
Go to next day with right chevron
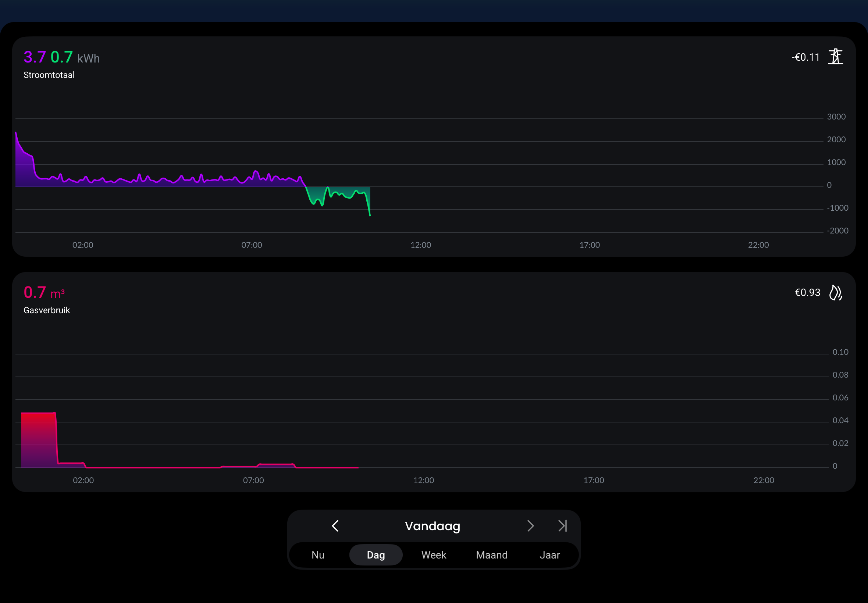point(530,525)
